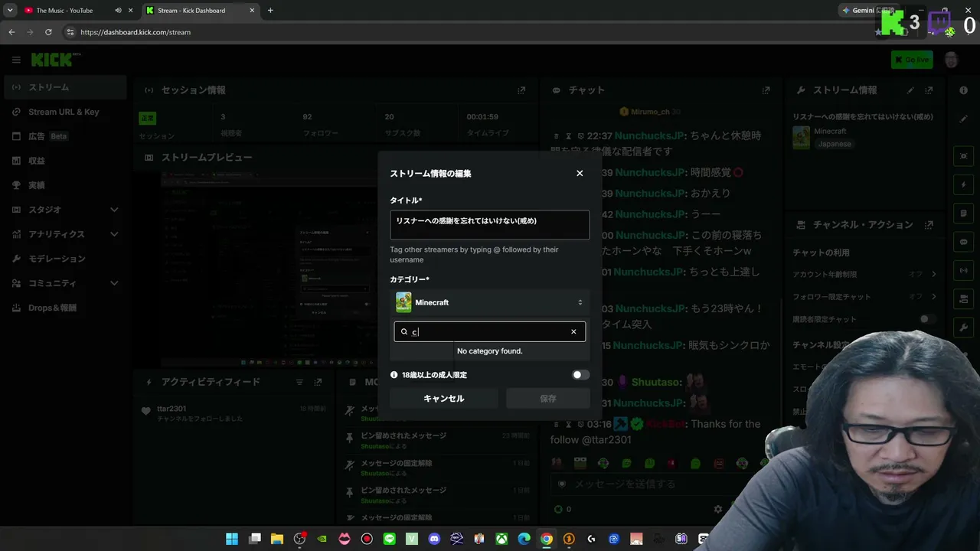Edit stream info with the pencil icon
This screenshot has width=980, height=551.
pyautogui.click(x=910, y=90)
